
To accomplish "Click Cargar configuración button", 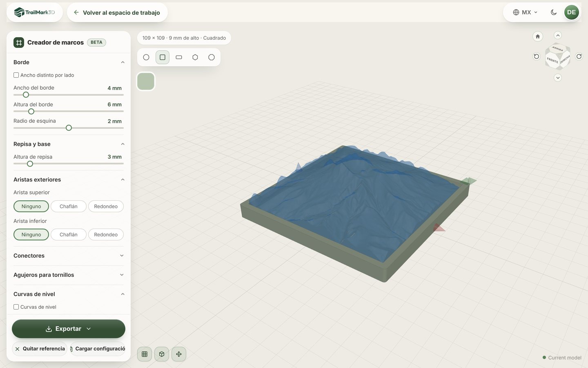I will [98, 349].
